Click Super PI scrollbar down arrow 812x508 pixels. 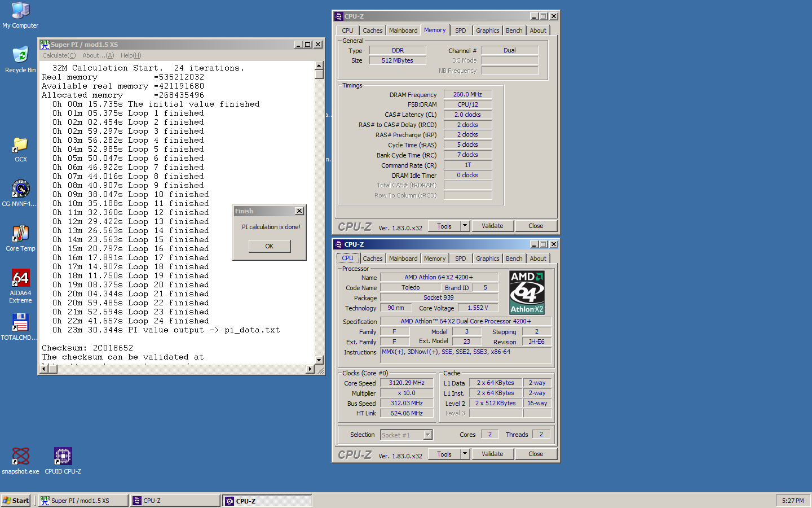click(319, 360)
